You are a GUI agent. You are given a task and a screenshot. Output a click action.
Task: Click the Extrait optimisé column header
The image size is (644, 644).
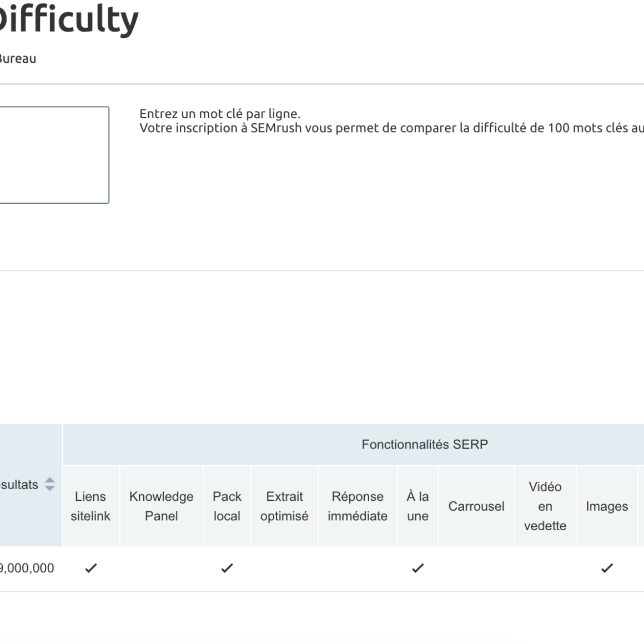click(x=284, y=506)
